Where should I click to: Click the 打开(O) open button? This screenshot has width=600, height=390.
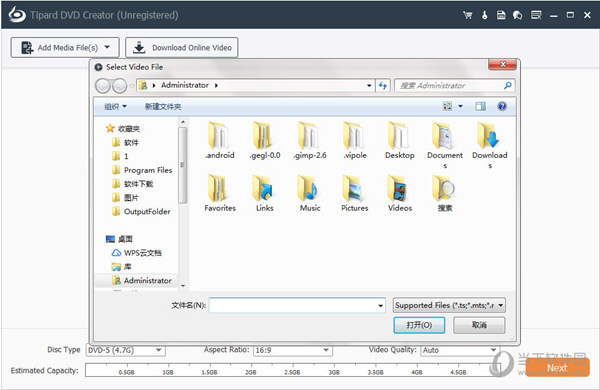pos(419,325)
